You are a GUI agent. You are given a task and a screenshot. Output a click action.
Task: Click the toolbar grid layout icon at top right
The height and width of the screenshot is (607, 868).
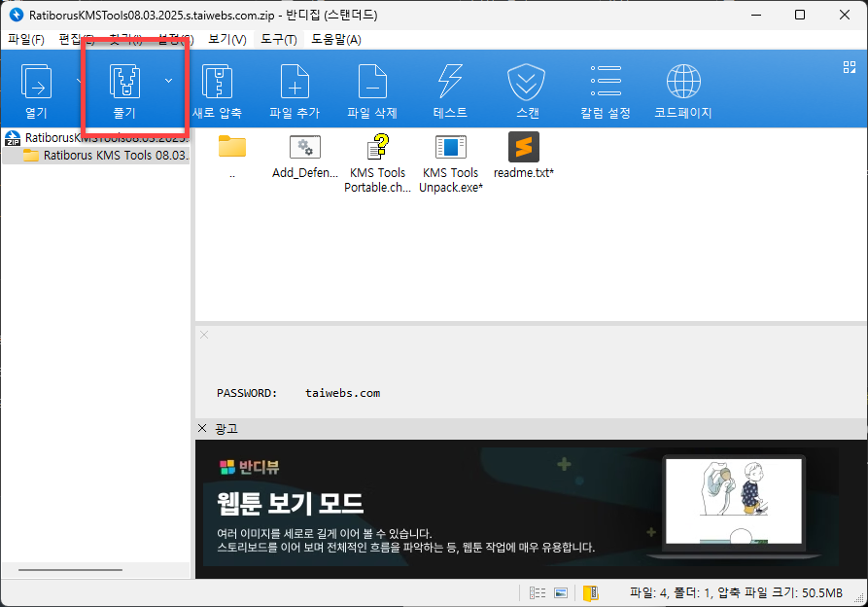[x=850, y=67]
